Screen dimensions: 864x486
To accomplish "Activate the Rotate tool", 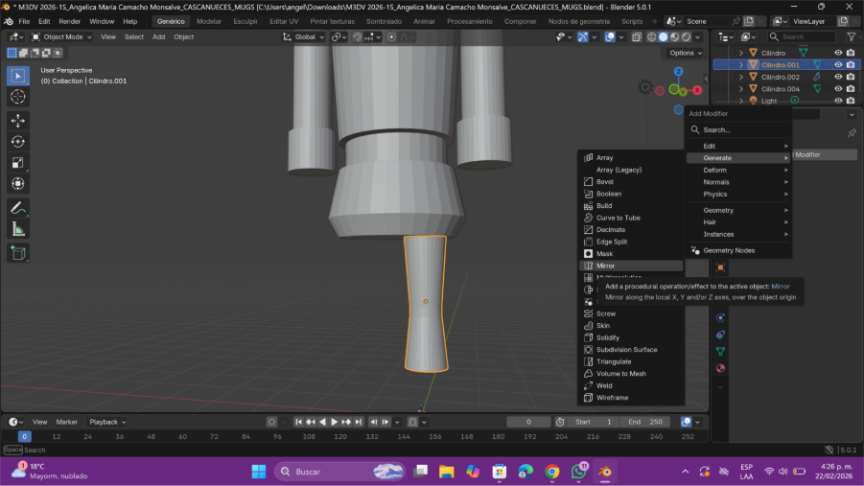I will pos(18,141).
